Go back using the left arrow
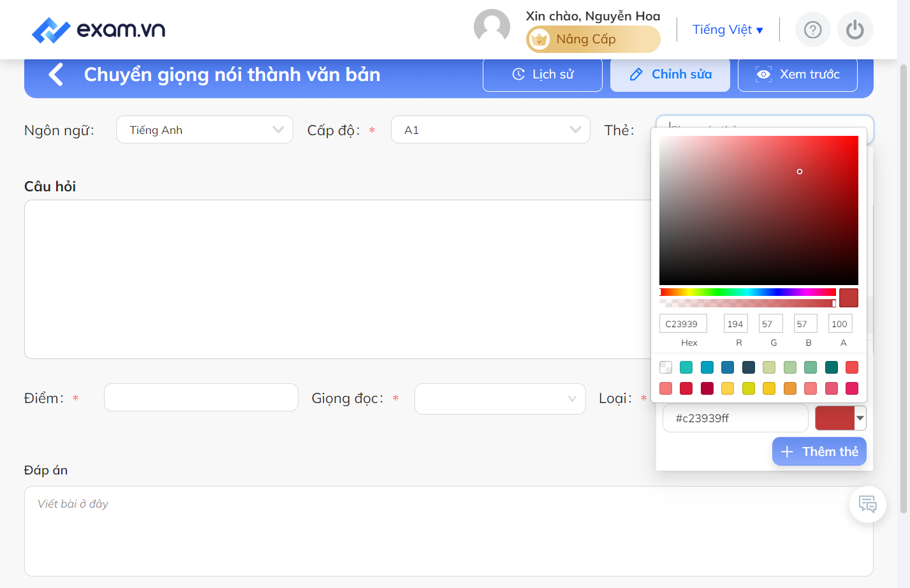This screenshot has width=910, height=588. (56, 75)
